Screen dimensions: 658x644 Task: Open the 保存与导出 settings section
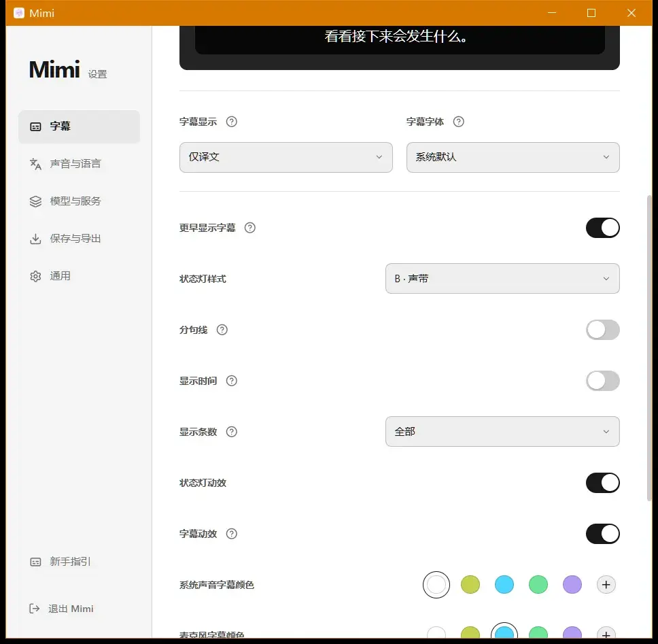tap(79, 239)
